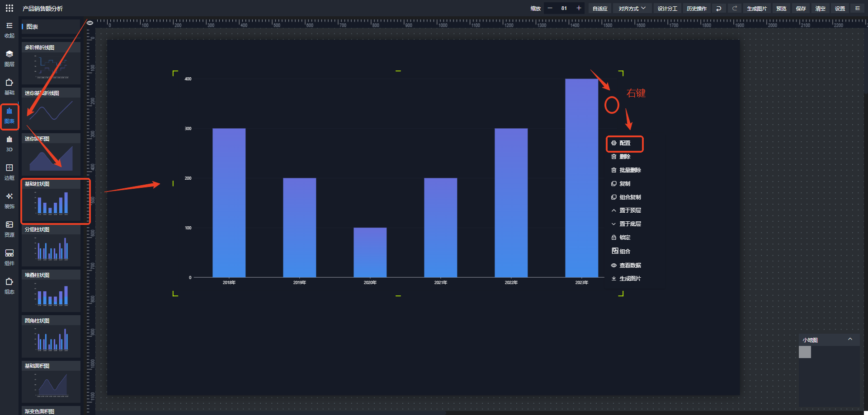Open 历史操作 history panel
The height and width of the screenshot is (415, 868).
pyautogui.click(x=697, y=9)
